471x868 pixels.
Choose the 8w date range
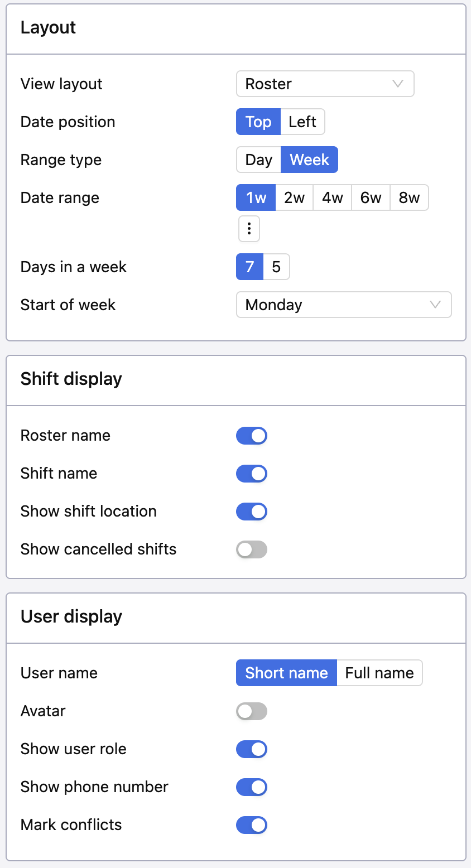click(409, 197)
